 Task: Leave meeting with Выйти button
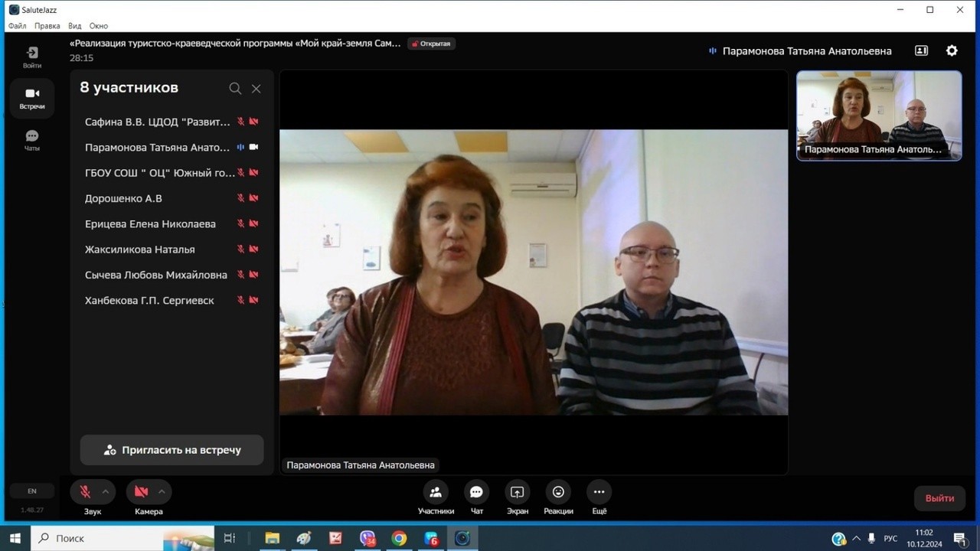click(x=939, y=498)
